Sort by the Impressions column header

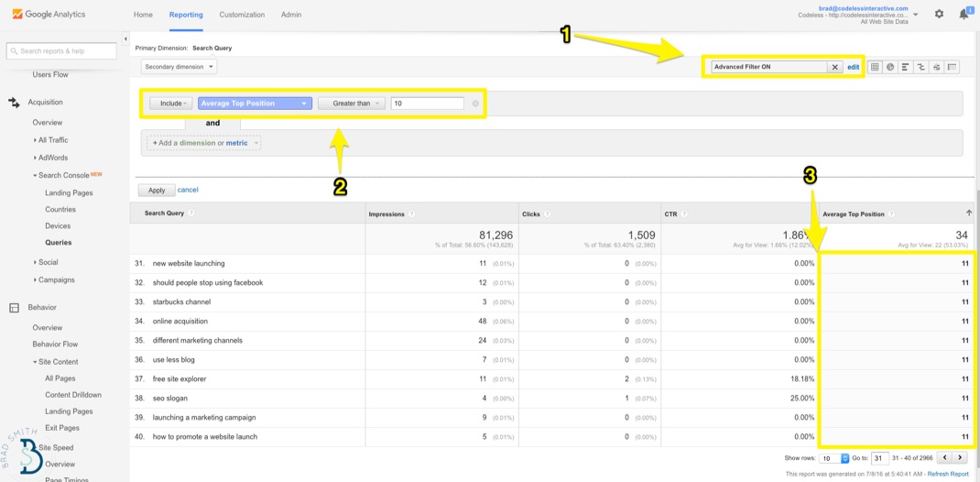(387, 214)
